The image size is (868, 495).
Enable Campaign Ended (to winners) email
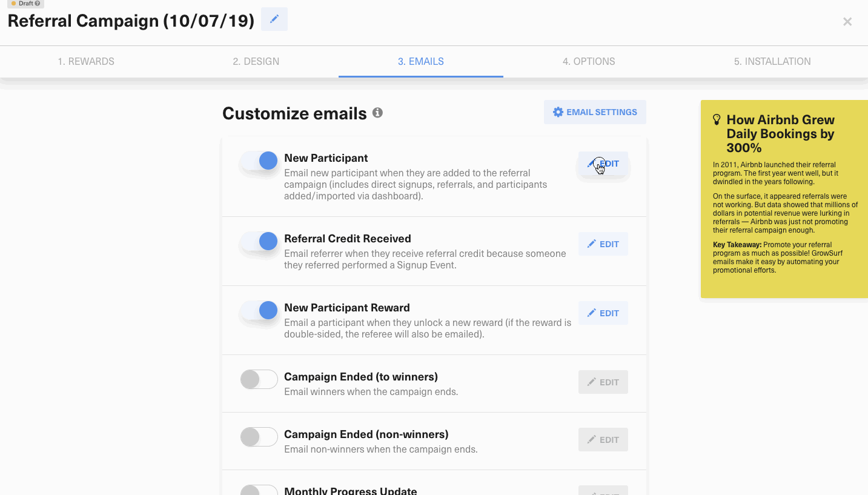(x=259, y=379)
